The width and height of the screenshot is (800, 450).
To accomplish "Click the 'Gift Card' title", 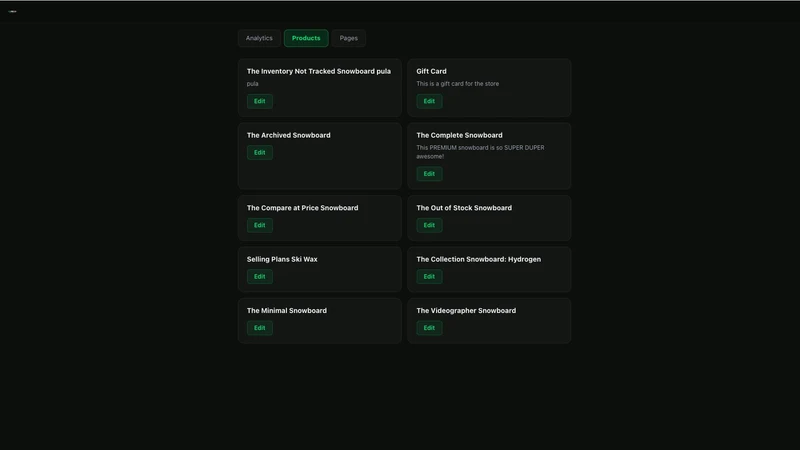I will point(431,71).
